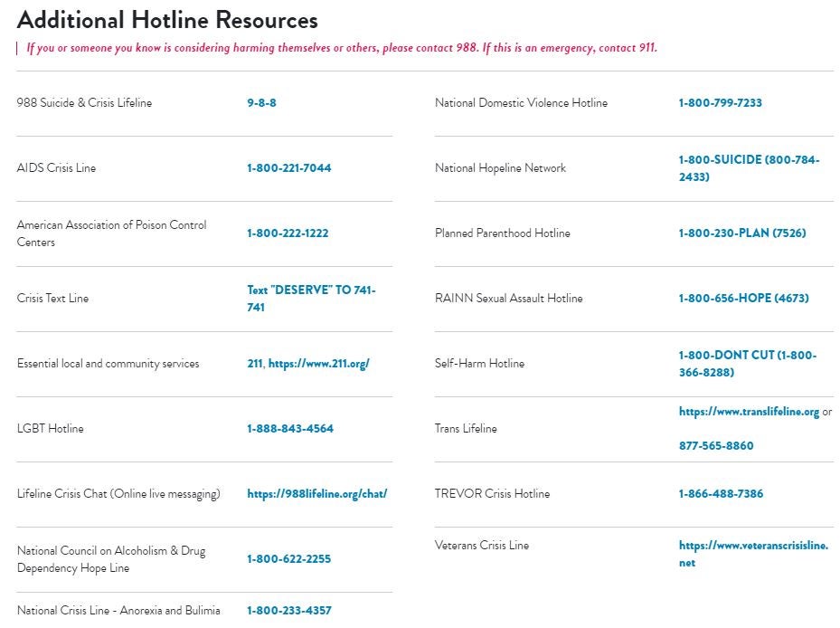Click TREVOR number 1-866-488-7386
This screenshot has width=840, height=628.
(721, 494)
